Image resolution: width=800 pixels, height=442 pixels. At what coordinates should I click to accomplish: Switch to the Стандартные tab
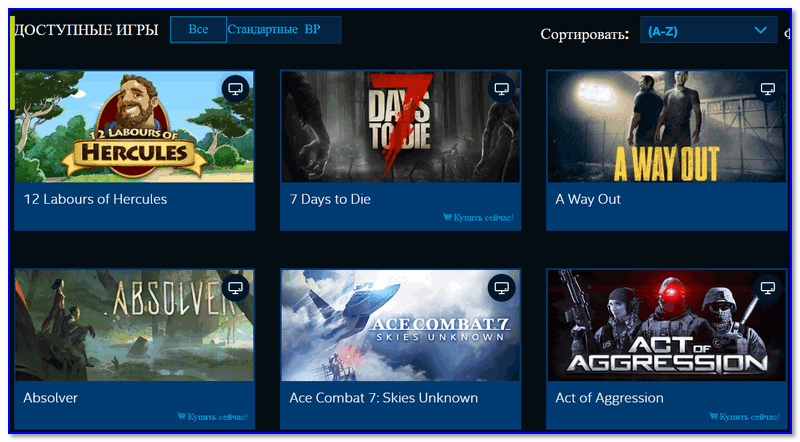262,30
